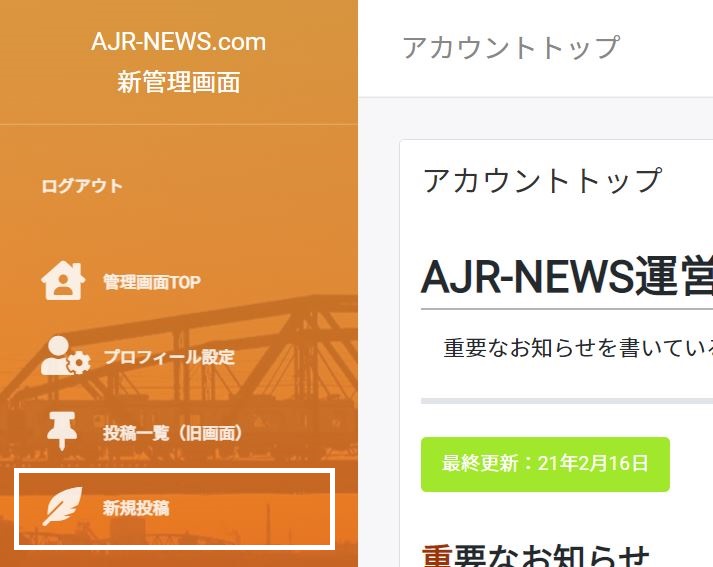The height and width of the screenshot is (567, 713).
Task: Click the 重要なお知らせを書いてい paragraph text
Action: pos(578,348)
